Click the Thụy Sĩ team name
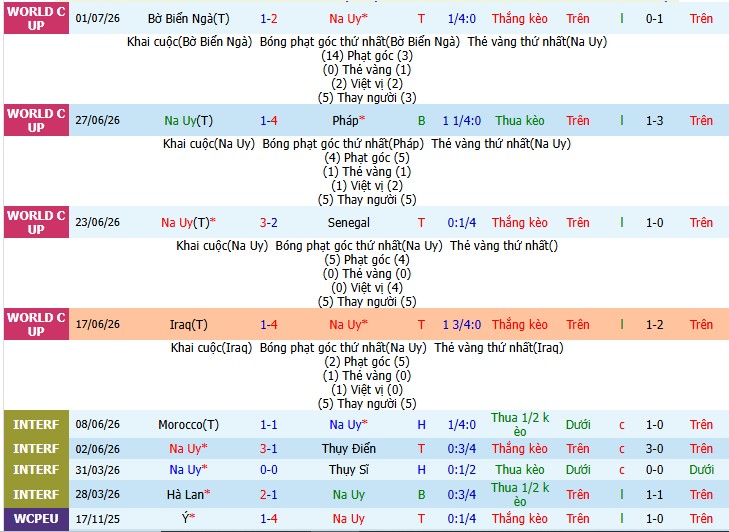This screenshot has height=532, width=729. click(x=349, y=470)
